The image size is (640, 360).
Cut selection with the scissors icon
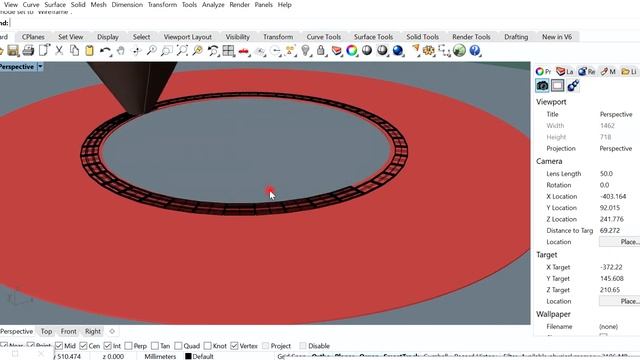coord(59,51)
